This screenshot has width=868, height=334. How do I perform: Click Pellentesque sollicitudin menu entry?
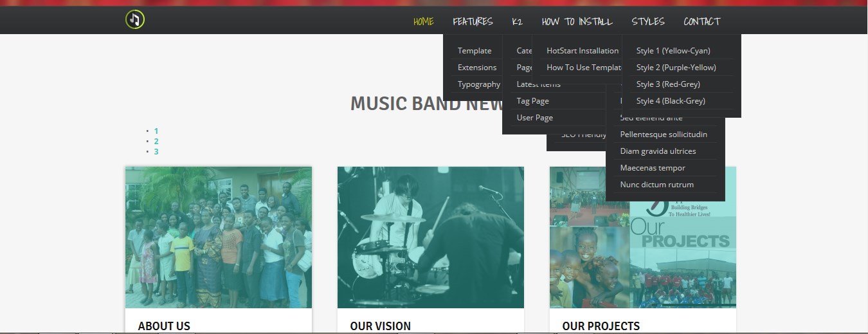[x=664, y=135]
